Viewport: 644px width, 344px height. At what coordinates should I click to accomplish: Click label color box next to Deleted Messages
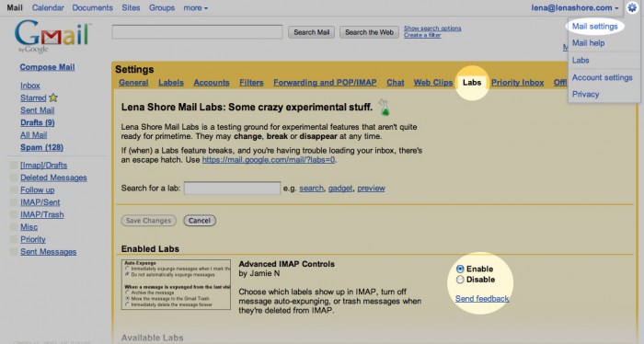click(15, 178)
